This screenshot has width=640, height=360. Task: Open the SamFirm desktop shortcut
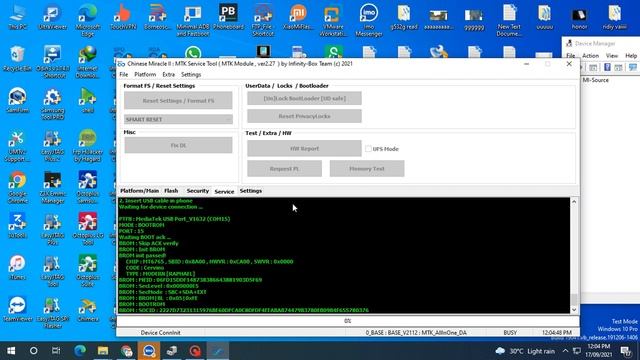click(x=17, y=100)
